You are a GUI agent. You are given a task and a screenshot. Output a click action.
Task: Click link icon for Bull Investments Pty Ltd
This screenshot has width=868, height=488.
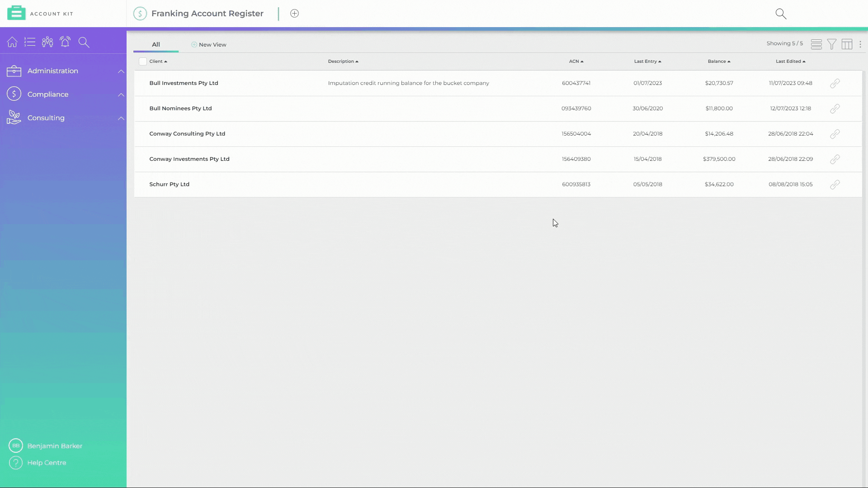(835, 83)
